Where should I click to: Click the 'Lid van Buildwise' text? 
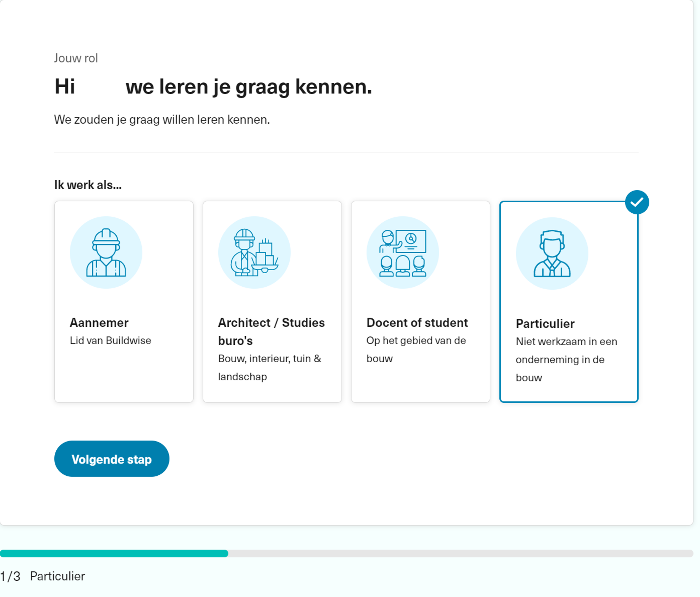[111, 340]
